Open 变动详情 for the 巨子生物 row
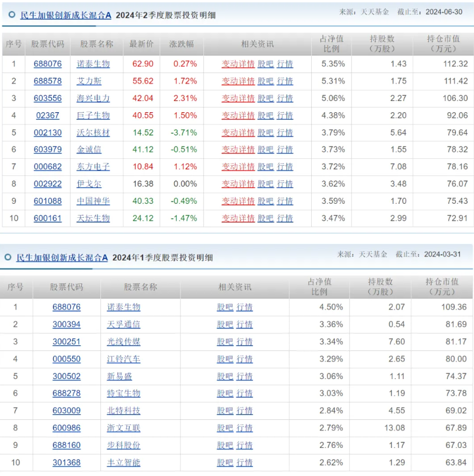The image size is (474, 476). point(238,116)
